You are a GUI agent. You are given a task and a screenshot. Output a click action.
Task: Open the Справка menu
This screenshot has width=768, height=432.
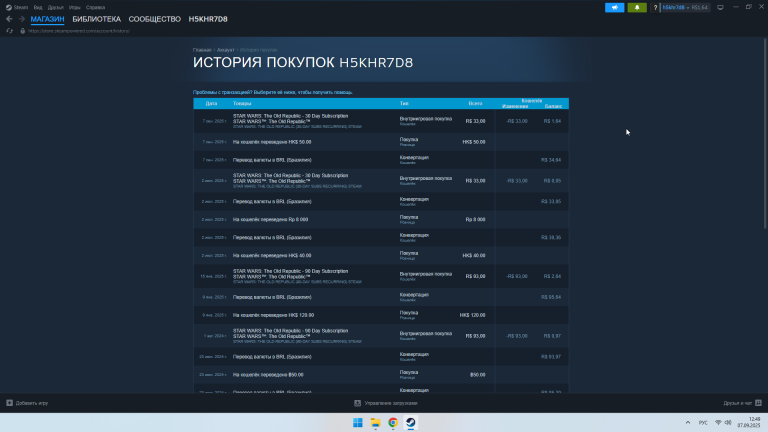pyautogui.click(x=95, y=7)
